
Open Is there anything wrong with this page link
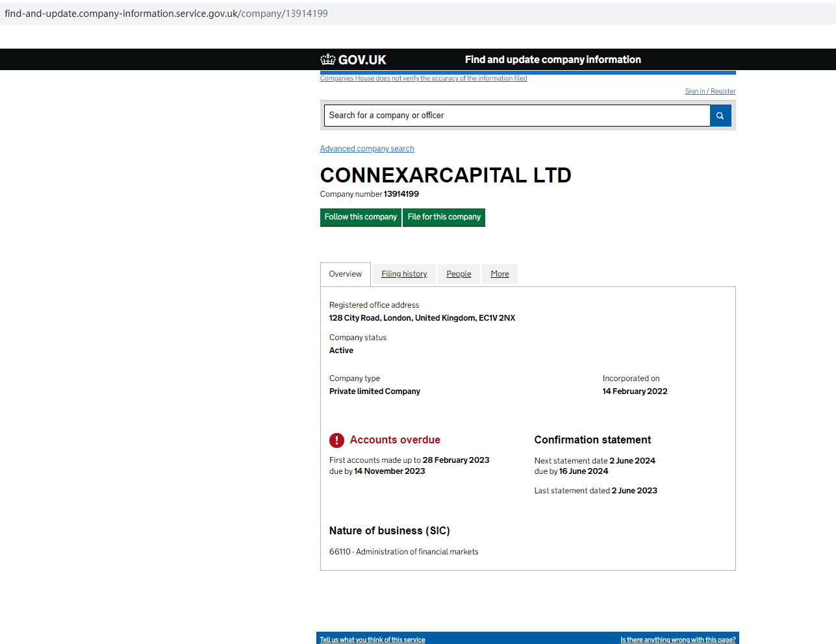[x=678, y=640]
